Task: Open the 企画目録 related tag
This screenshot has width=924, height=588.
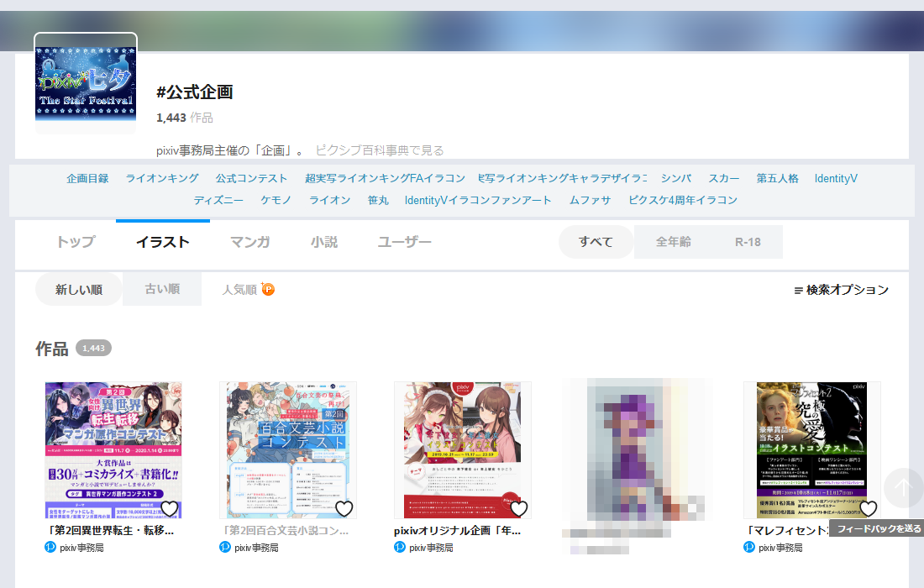Action: (87, 179)
